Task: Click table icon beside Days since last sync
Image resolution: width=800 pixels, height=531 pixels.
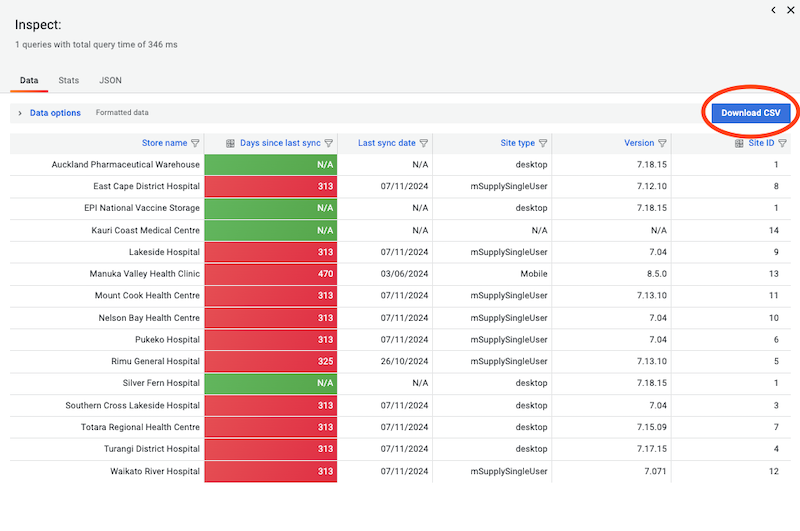Action: point(230,144)
